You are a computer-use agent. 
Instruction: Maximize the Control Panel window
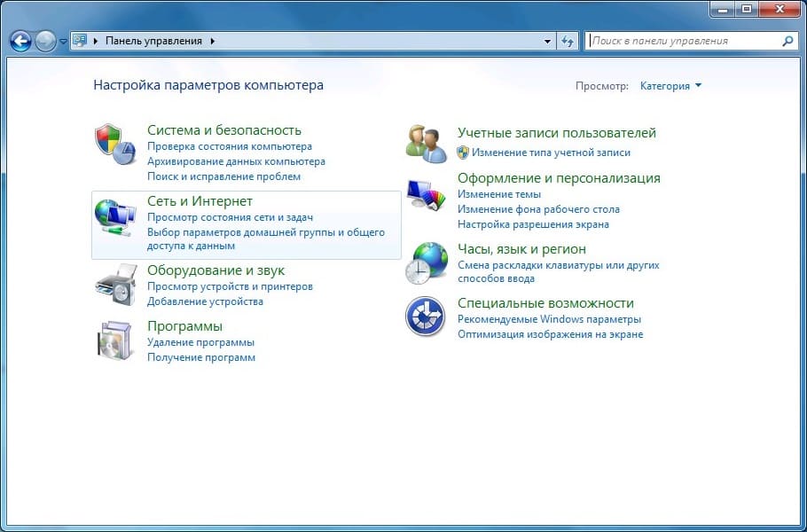747,9
